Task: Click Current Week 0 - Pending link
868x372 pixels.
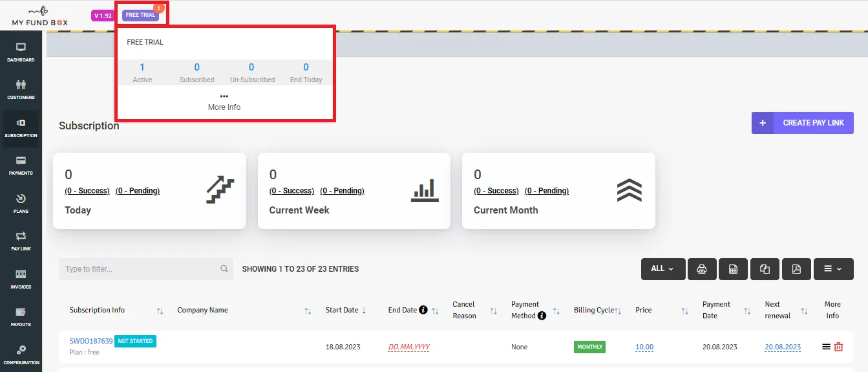Action: click(342, 191)
